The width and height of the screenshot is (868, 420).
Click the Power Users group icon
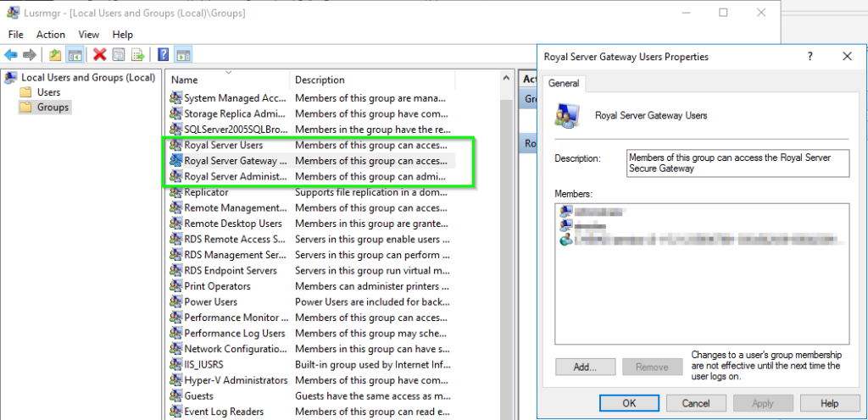tap(176, 301)
